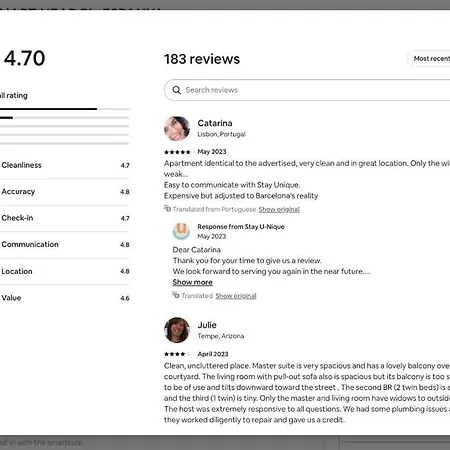Click the Communication rating row
This screenshot has height=450, width=450.
pos(65,244)
